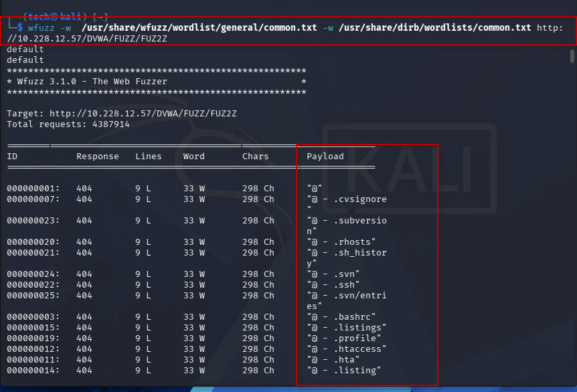Click row ID 000000007
Screen dimensions: 577x392
(33, 199)
